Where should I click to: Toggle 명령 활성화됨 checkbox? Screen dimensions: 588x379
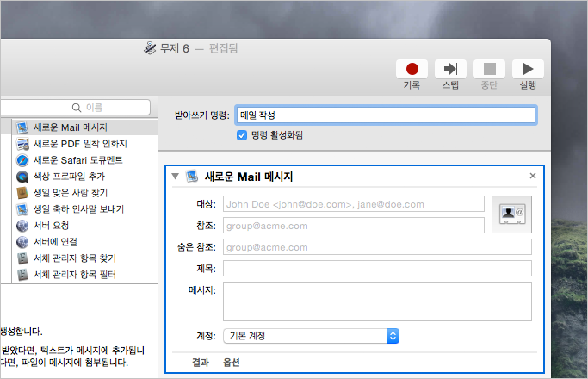(x=242, y=135)
